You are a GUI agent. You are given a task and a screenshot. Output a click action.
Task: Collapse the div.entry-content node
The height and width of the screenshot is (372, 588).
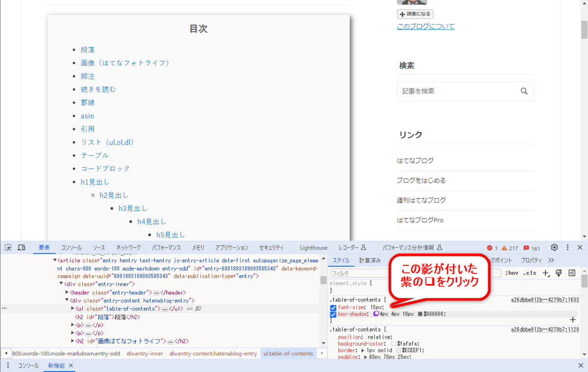[67, 301]
